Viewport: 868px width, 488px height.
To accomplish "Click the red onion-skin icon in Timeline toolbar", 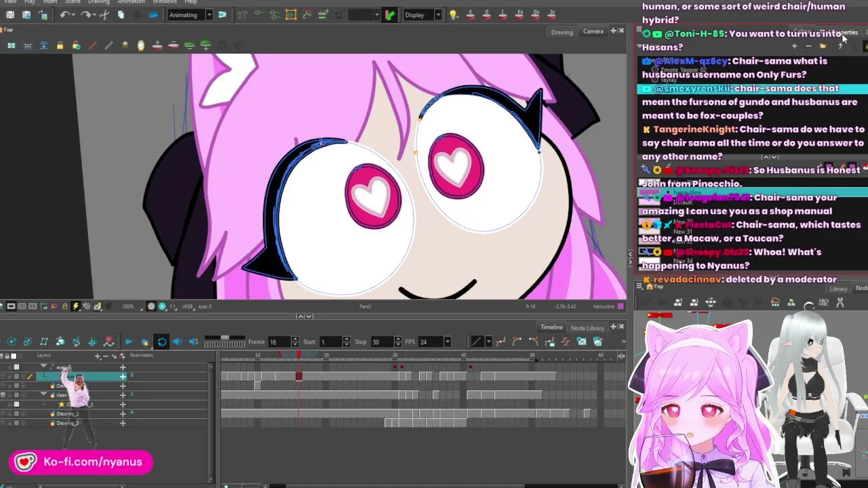I will pos(108,342).
